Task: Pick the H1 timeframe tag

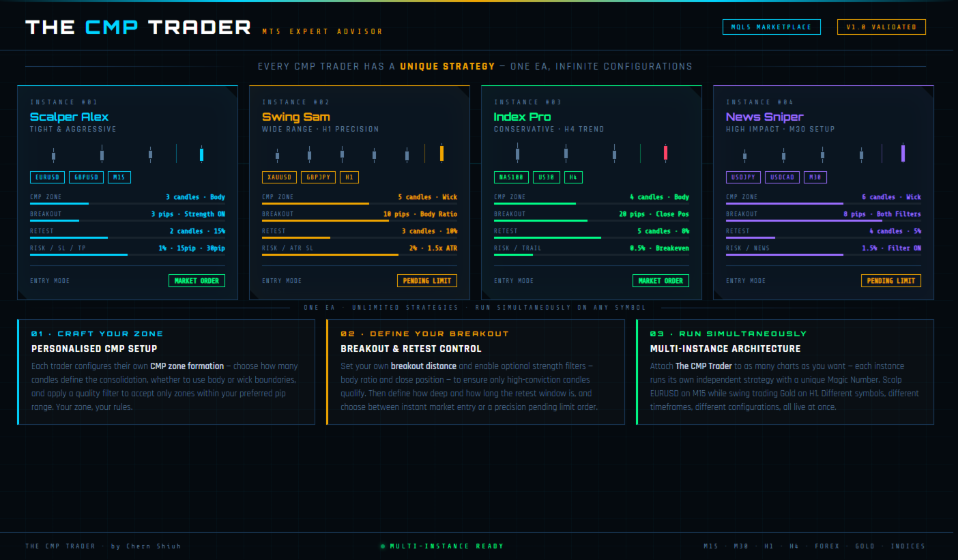Action: [x=349, y=177]
